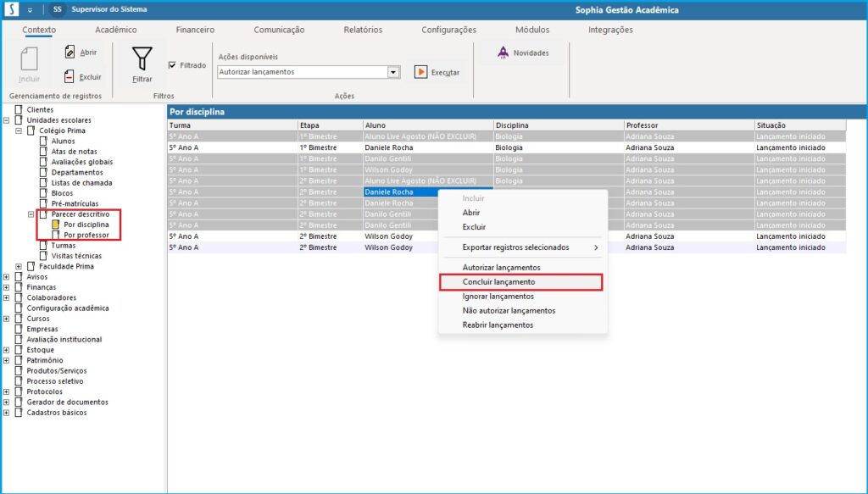Sort by the Etapa column header
Image resolution: width=868 pixels, height=494 pixels.
click(331, 125)
